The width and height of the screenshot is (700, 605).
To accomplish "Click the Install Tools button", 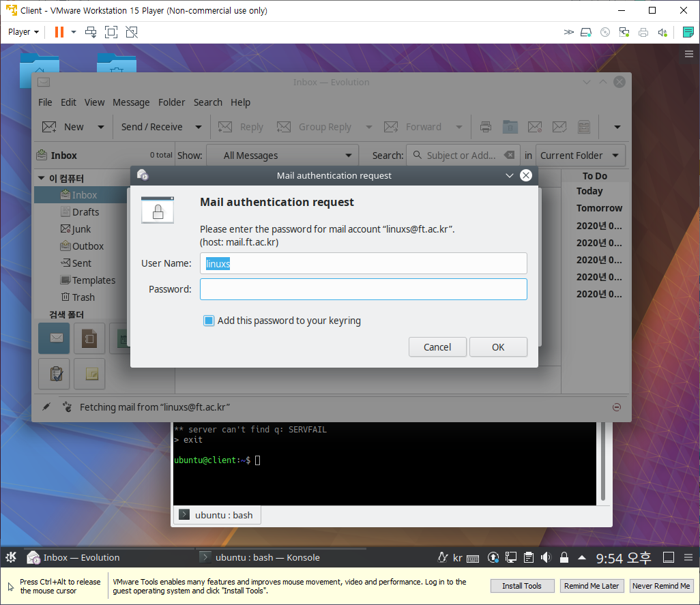I will point(522,586).
